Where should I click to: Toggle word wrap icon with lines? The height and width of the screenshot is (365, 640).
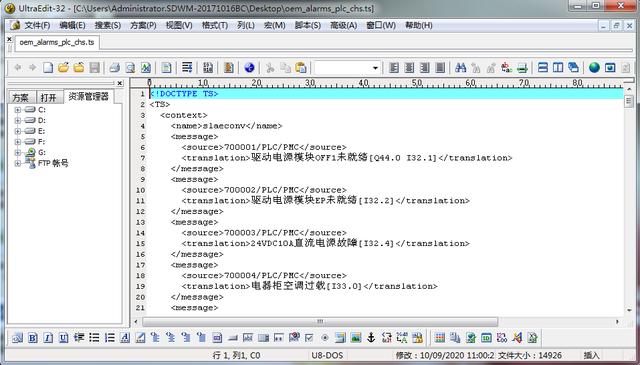(x=187, y=67)
